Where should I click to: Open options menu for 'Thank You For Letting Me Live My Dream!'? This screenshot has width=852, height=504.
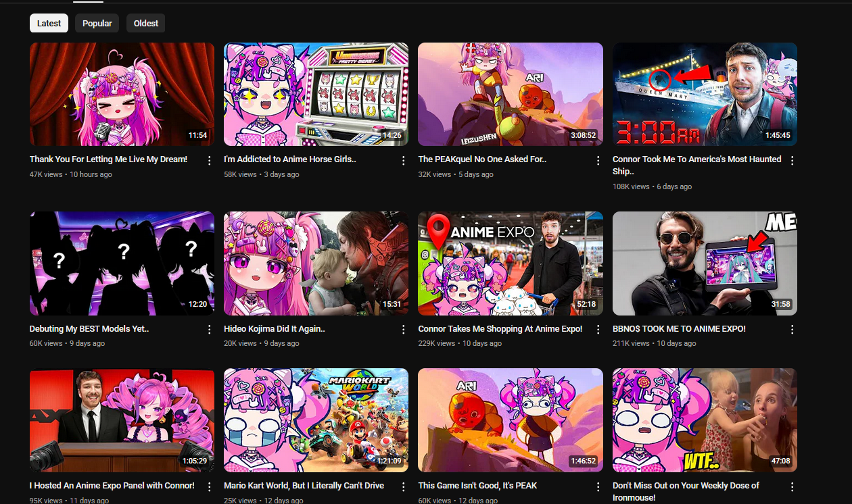pos(209,161)
